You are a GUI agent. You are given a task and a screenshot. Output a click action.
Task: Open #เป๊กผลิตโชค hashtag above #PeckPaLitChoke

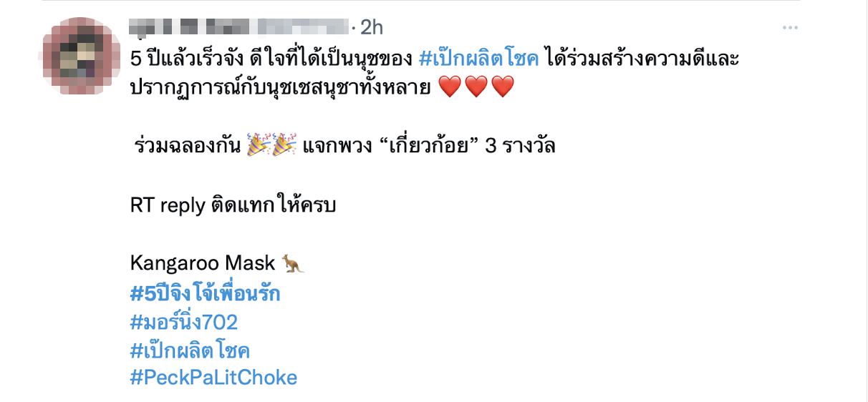point(190,350)
